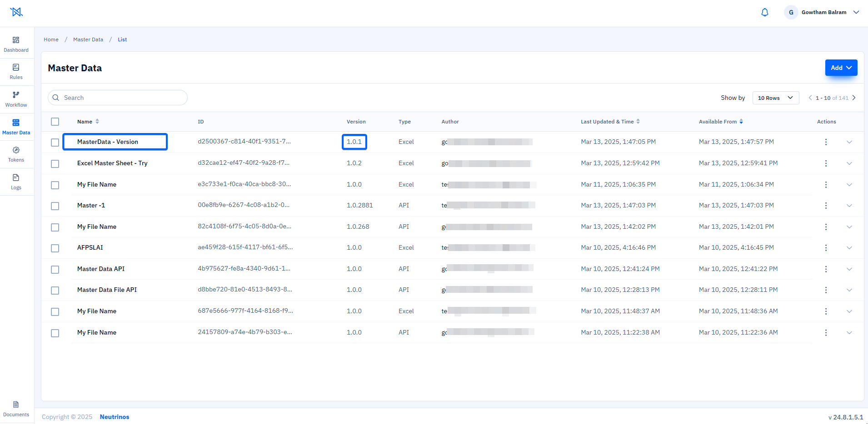Check the MasterData - Version row checkbox

coord(55,143)
